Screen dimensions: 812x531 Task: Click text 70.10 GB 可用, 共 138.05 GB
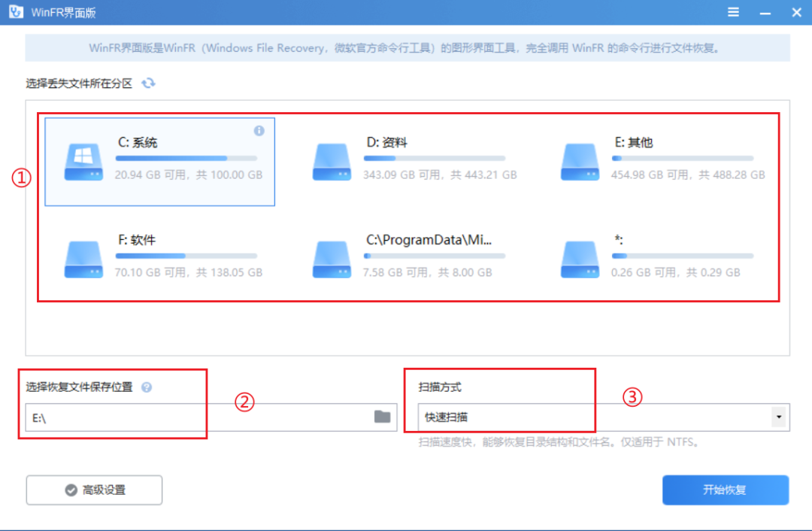[x=189, y=272]
